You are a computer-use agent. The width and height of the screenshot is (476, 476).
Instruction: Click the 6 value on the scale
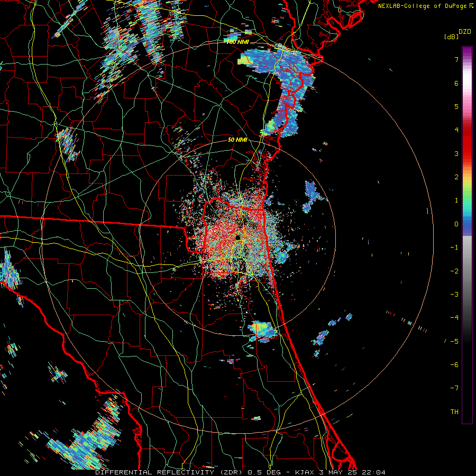[x=456, y=83]
